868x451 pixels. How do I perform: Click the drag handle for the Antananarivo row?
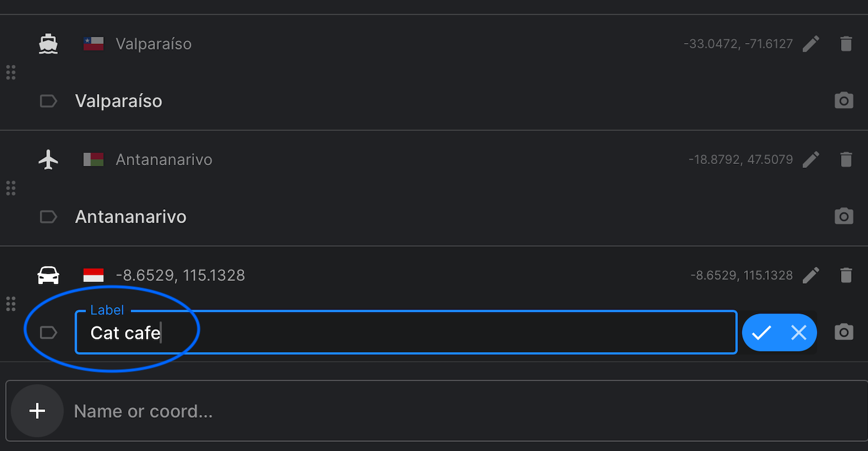tap(11, 188)
